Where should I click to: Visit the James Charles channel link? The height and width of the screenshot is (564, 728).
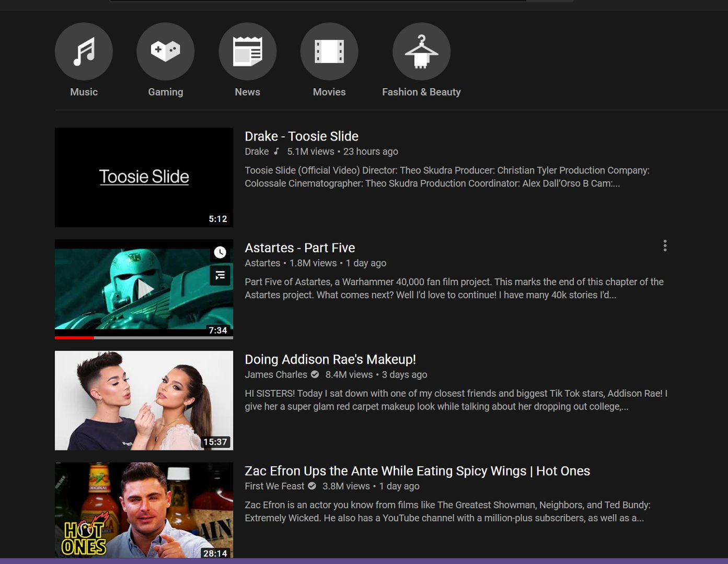pyautogui.click(x=276, y=374)
